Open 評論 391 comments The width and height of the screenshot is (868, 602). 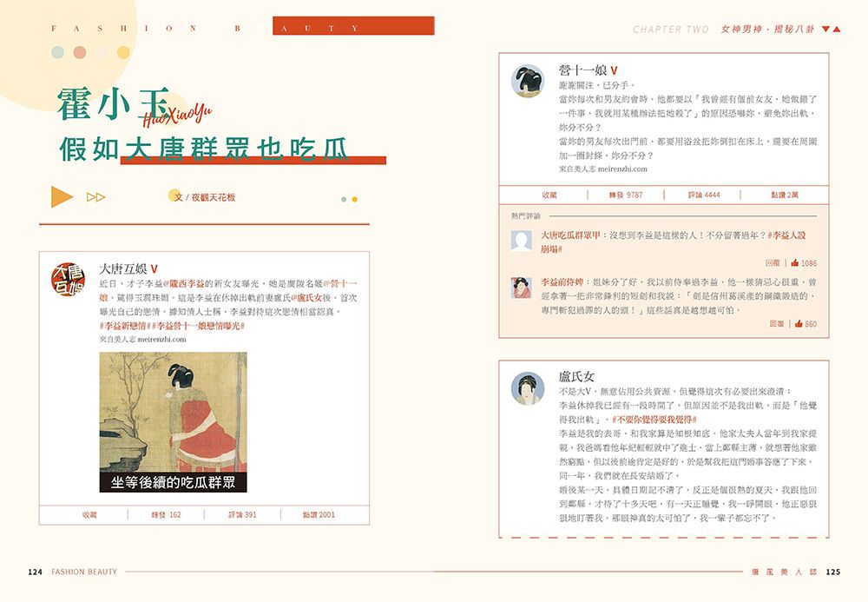242,514
